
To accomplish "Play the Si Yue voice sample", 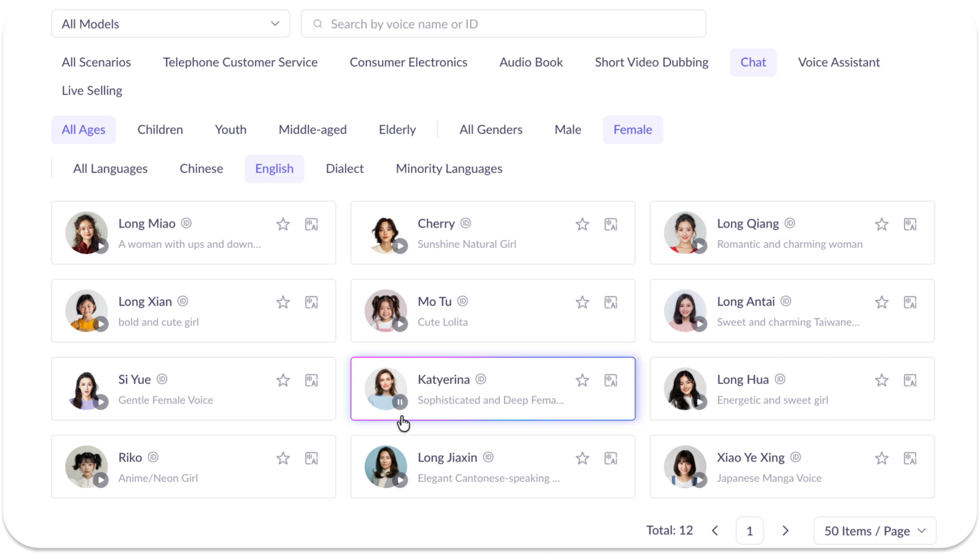I will coord(101,402).
